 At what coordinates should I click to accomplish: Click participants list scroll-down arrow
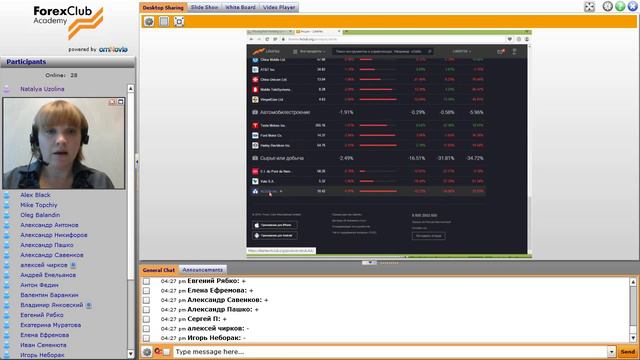[x=131, y=354]
